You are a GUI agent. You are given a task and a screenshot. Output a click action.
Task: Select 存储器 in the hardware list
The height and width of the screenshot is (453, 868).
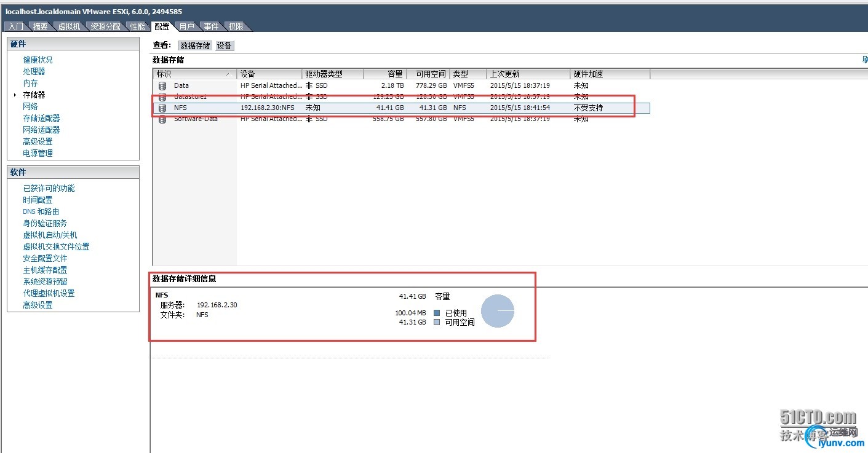pos(34,95)
